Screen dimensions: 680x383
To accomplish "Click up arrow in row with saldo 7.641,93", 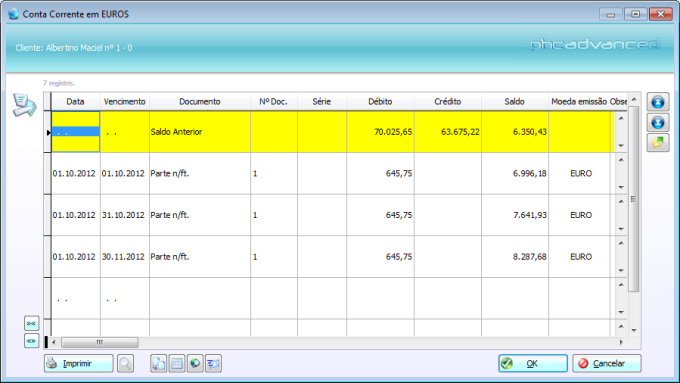I will [x=621, y=201].
